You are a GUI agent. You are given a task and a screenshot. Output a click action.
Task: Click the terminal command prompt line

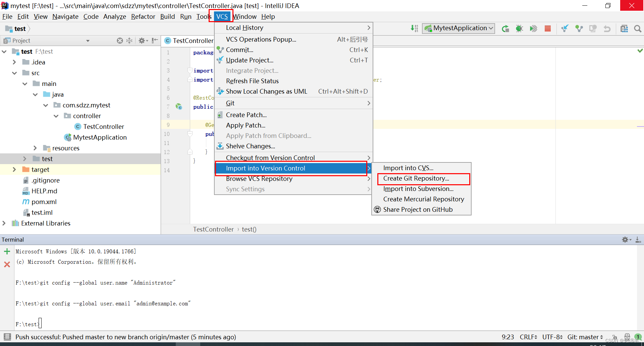28,324
